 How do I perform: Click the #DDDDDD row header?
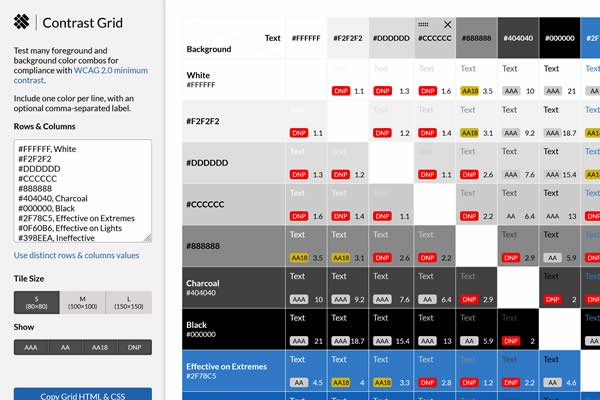click(233, 163)
